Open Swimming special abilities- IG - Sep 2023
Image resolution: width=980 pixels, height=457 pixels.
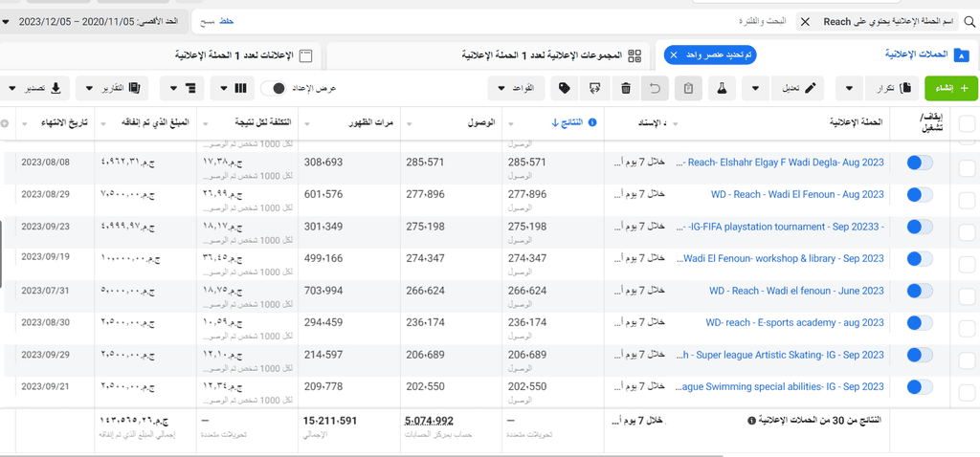781,386
